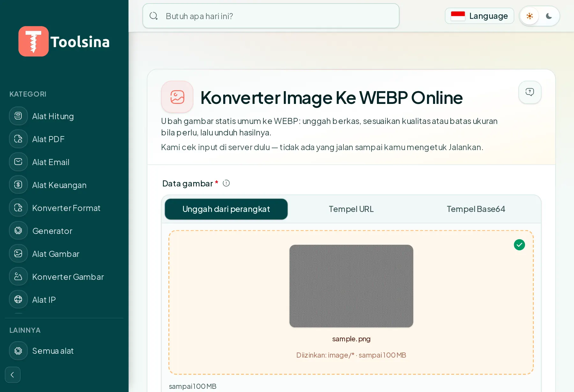Click the KATEGORI section header

28,94
